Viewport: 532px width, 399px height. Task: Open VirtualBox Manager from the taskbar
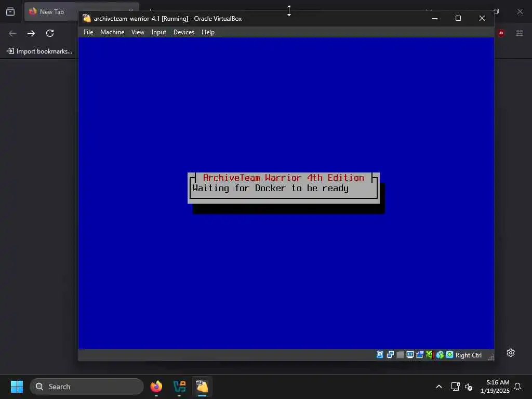pyautogui.click(x=179, y=387)
